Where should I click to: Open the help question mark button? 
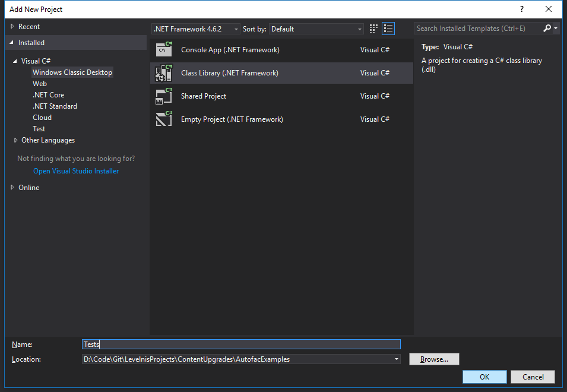(x=521, y=9)
